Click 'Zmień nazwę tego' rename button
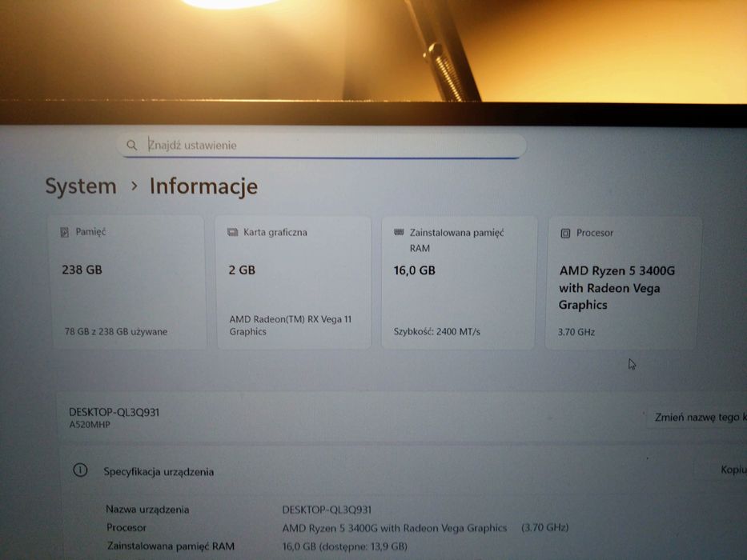The width and height of the screenshot is (747, 560). coord(697,417)
